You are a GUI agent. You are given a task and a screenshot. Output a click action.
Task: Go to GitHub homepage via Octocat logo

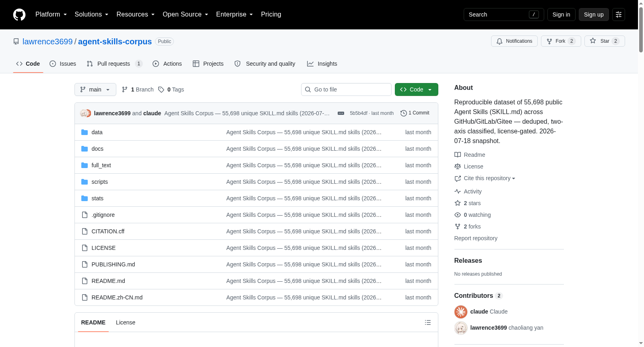click(19, 15)
